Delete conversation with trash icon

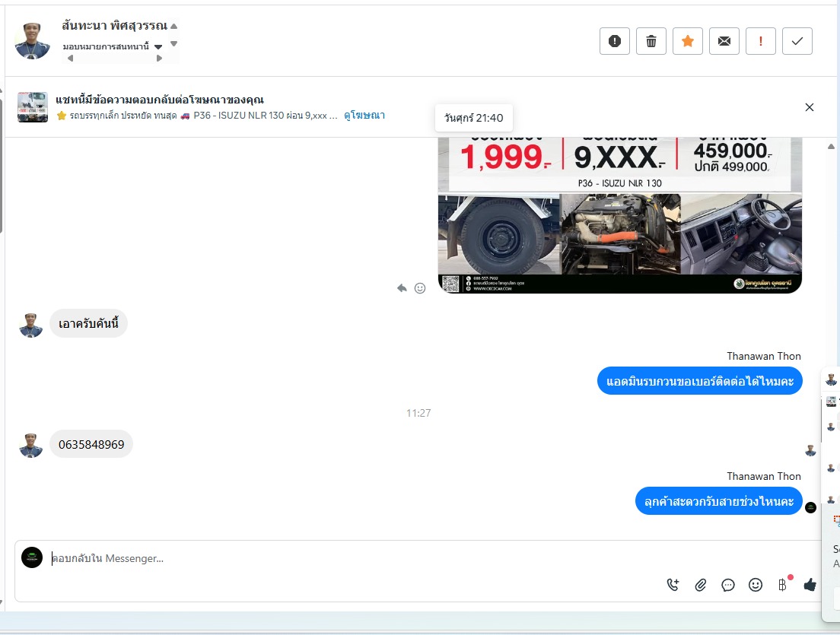pyautogui.click(x=651, y=41)
